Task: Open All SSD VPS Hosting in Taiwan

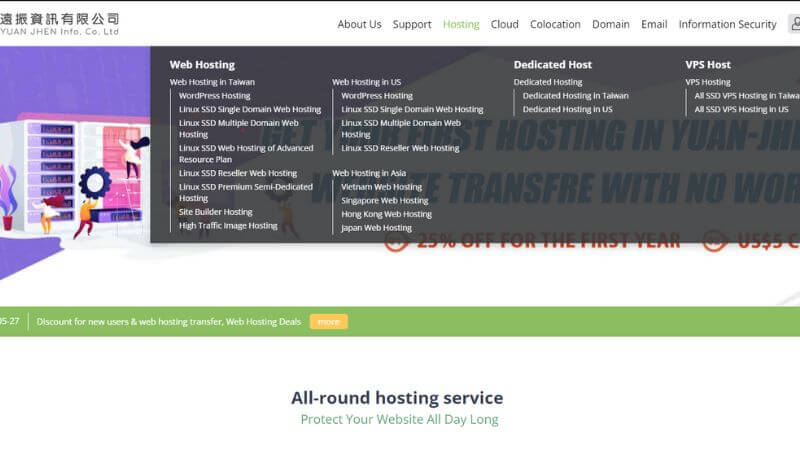Action: [x=747, y=95]
